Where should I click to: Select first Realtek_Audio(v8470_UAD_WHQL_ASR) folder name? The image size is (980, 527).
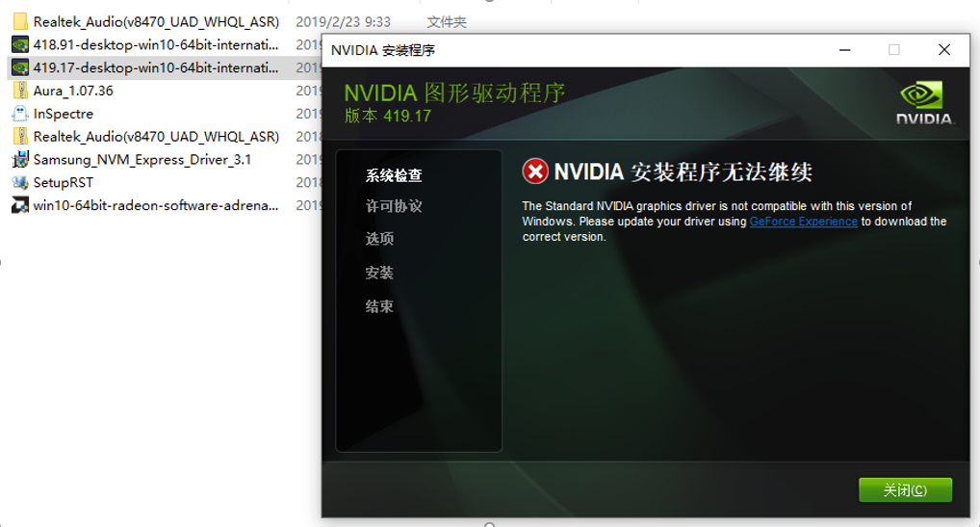pyautogui.click(x=156, y=22)
